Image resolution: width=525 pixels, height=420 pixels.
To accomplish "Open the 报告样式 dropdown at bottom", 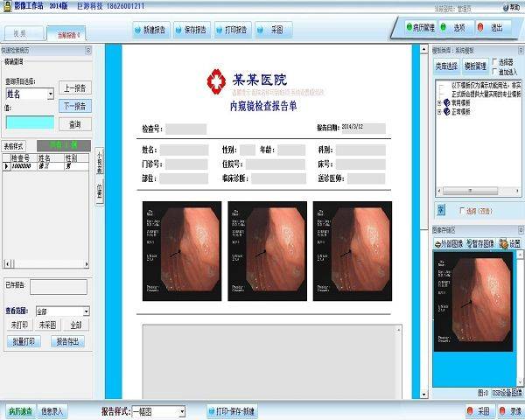I will 181,410.
